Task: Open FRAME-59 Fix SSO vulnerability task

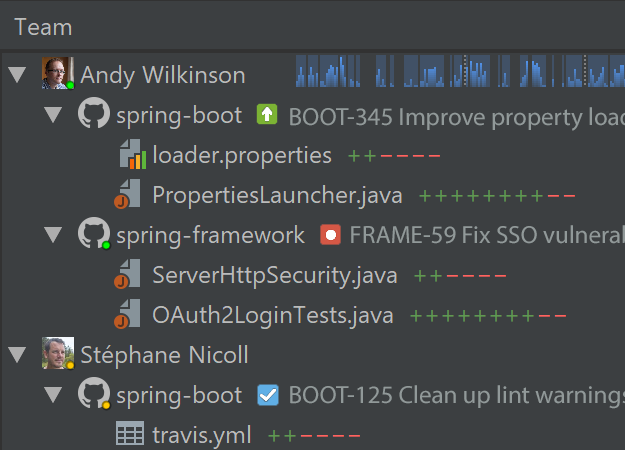Action: (x=487, y=235)
